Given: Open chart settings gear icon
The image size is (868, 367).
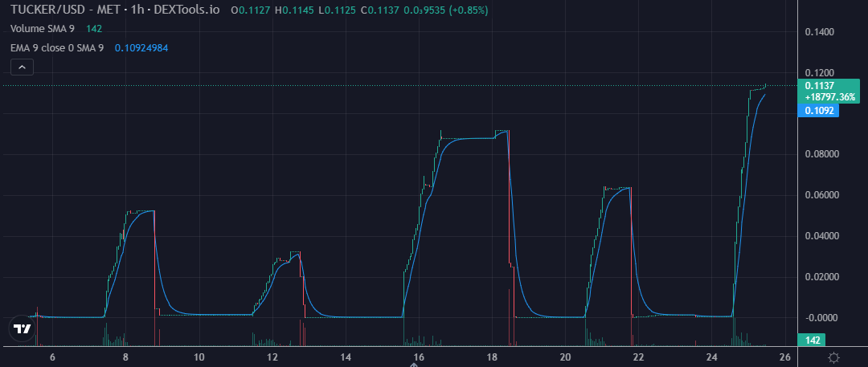Looking at the screenshot, I should (834, 357).
